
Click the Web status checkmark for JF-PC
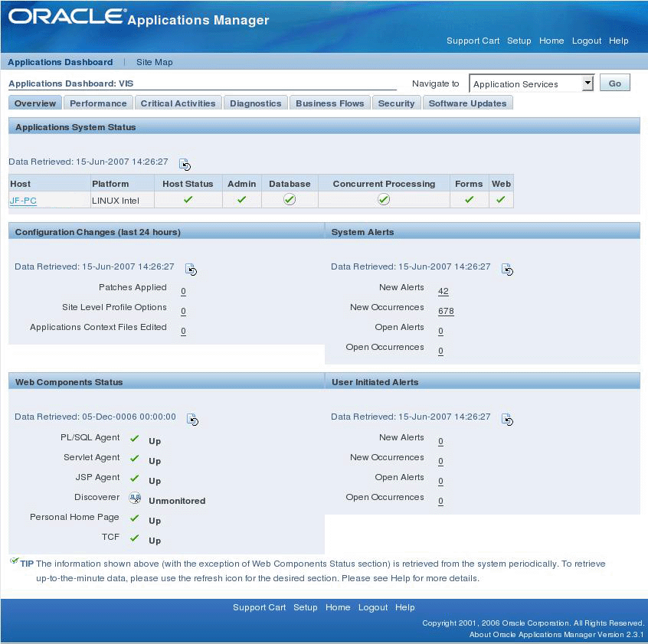point(501,200)
